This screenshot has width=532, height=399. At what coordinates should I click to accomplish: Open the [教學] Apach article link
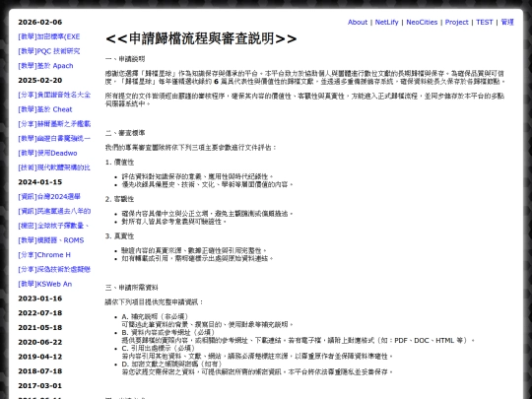(x=45, y=66)
